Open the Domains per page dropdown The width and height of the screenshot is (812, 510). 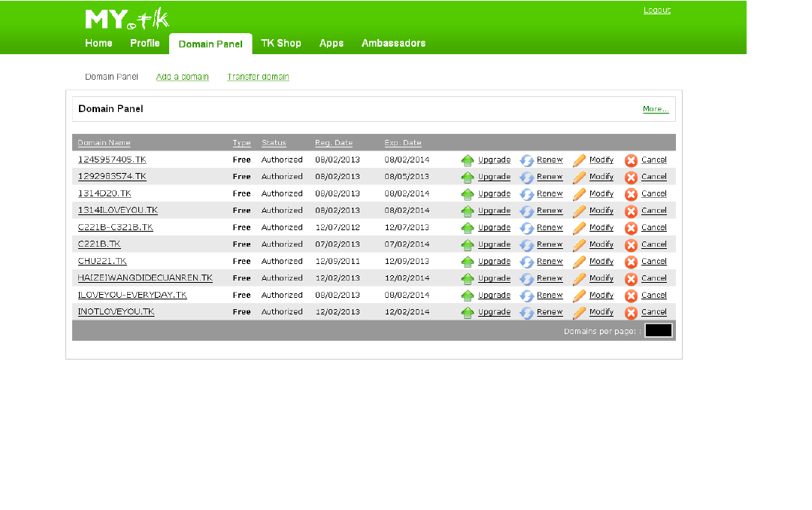pos(658,330)
